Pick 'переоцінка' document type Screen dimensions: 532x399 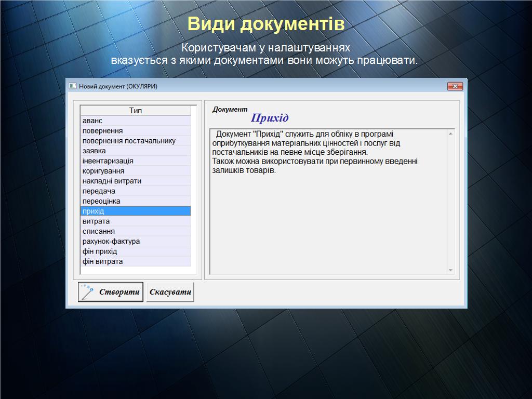pyautogui.click(x=135, y=201)
